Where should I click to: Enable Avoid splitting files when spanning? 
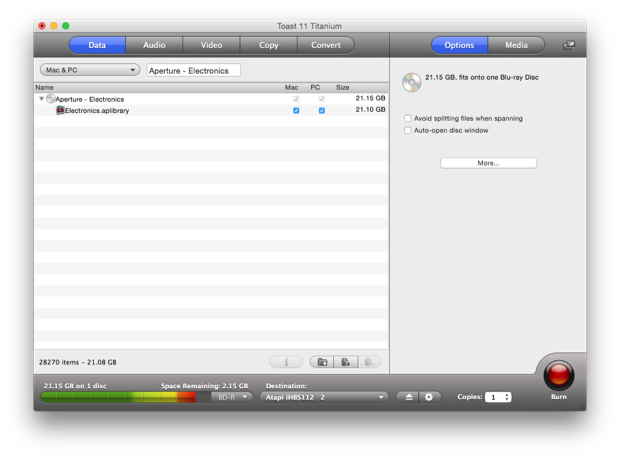point(408,118)
